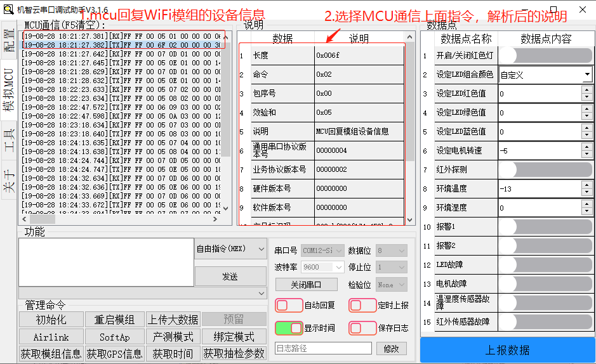The width and height of the screenshot is (596, 364).
Task: Click MCU log horizontal scrollbar thumb
Action: point(42,219)
